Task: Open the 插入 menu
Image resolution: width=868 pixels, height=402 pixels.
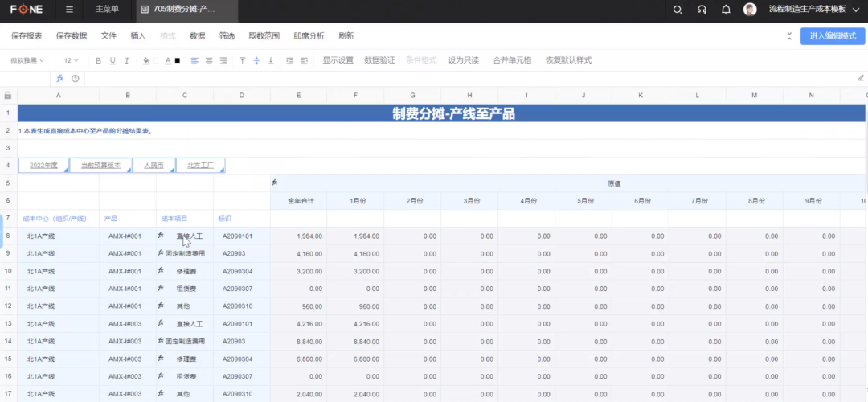Action: [x=138, y=36]
